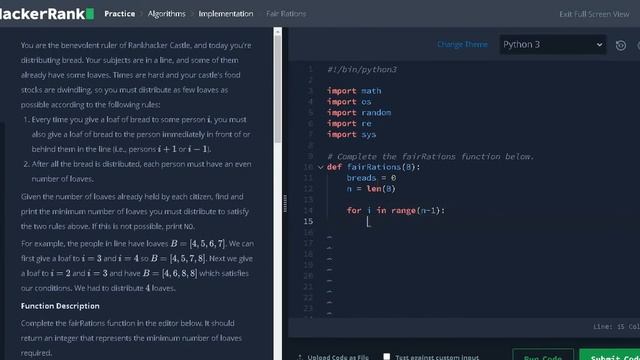This screenshot has width=640, height=360.
Task: Click the scrollbar up arrow
Action: tap(278, 31)
